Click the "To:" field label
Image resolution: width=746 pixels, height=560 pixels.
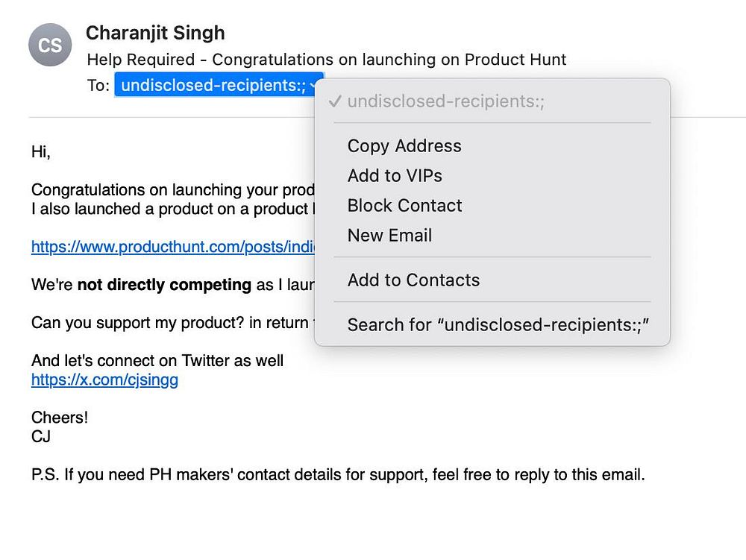click(x=98, y=86)
